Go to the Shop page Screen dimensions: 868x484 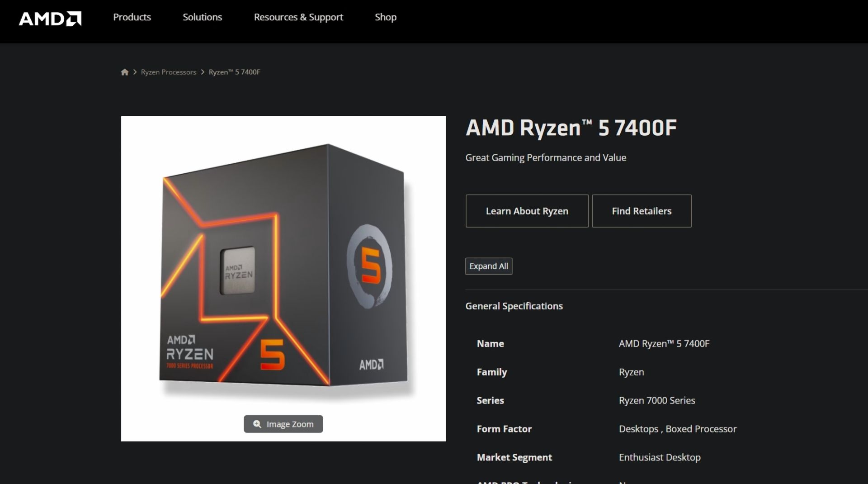pos(386,17)
